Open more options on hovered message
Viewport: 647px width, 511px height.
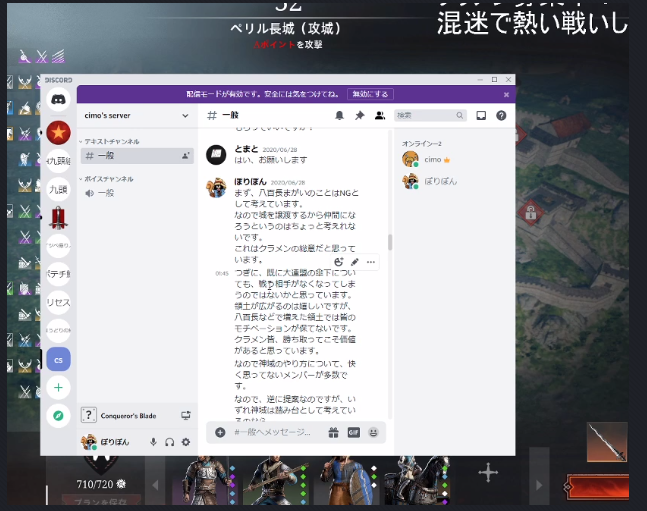(371, 262)
